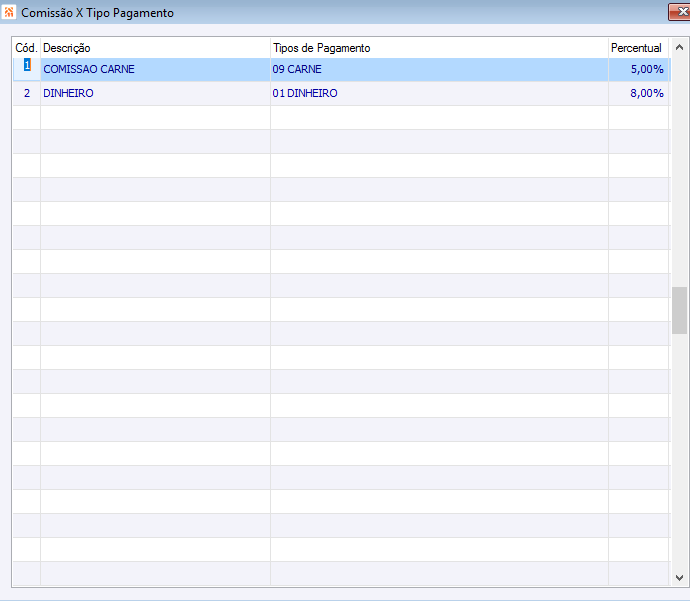Click the 5,00% percentual cell
Image resolution: width=690 pixels, height=601 pixels.
coord(639,69)
